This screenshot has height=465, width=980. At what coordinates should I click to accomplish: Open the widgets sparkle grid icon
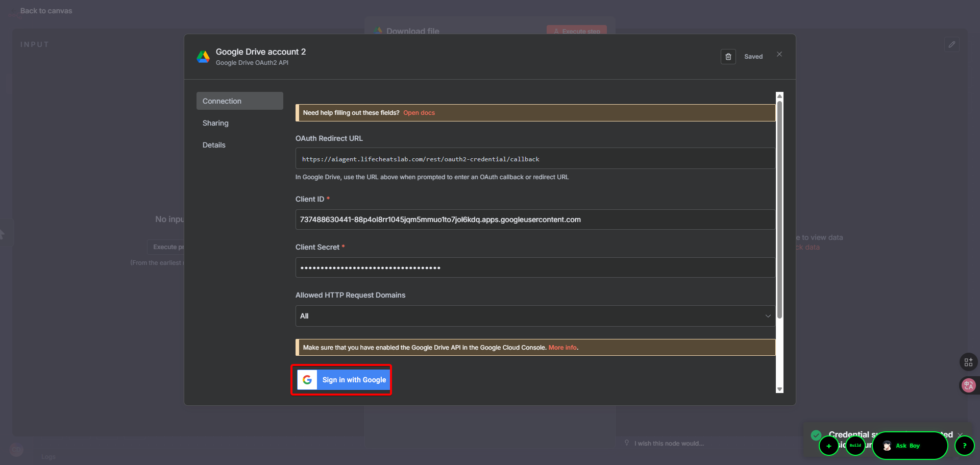[968, 362]
